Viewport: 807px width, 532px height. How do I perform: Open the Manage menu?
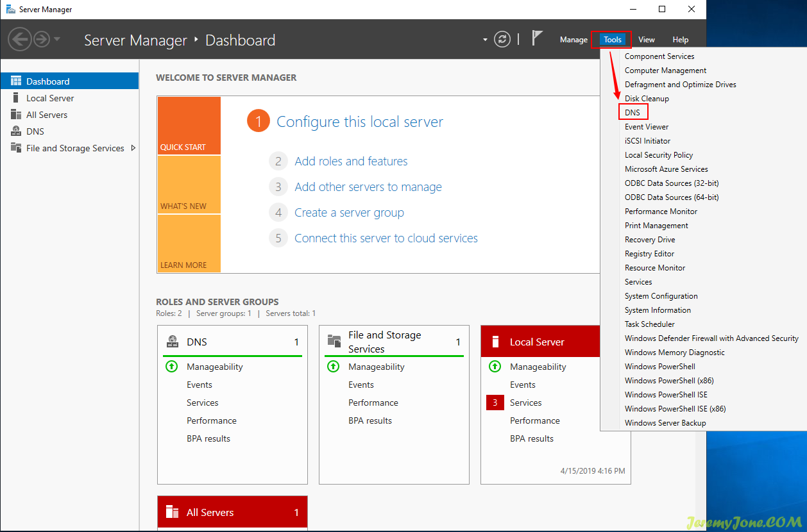573,40
